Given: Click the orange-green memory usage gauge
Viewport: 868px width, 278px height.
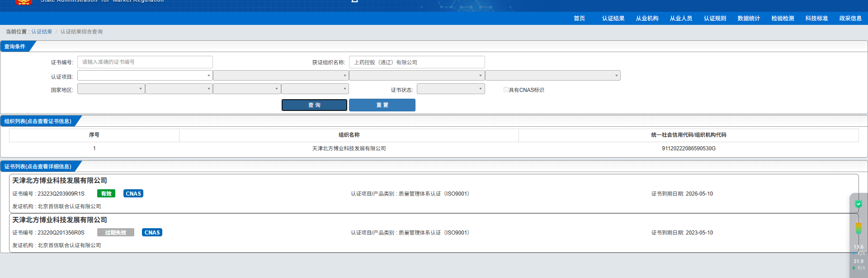Looking at the screenshot, I should tap(859, 228).
